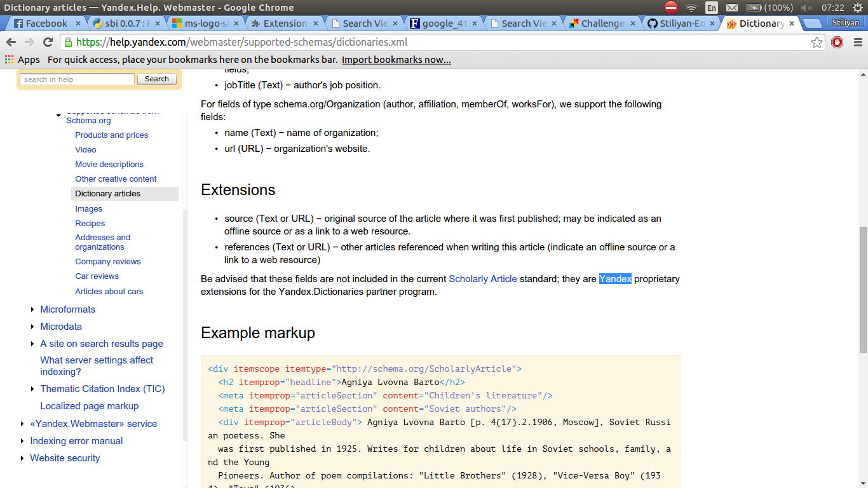868x488 pixels.
Task: Switch to the google_41 tab
Action: coord(444,24)
